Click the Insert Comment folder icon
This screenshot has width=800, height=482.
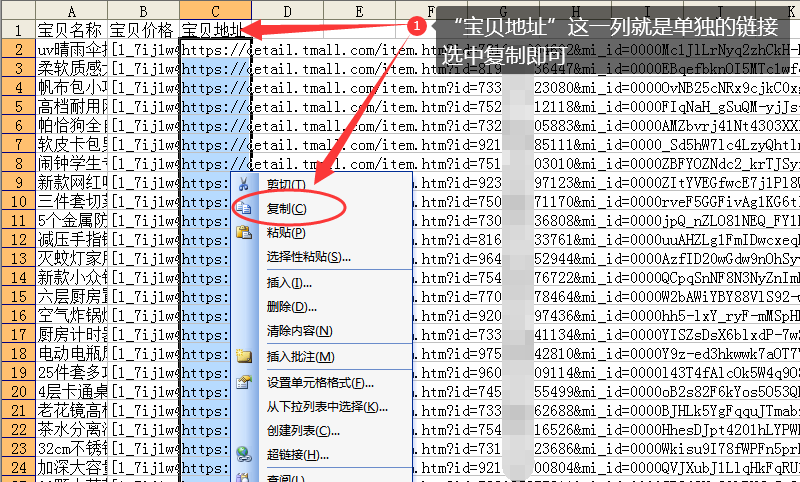click(244, 356)
